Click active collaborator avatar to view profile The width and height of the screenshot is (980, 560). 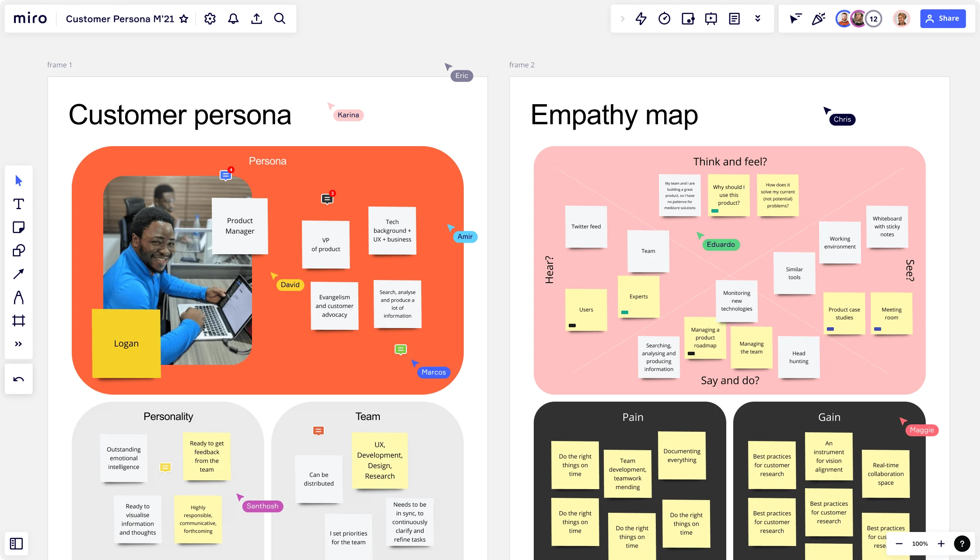[844, 18]
